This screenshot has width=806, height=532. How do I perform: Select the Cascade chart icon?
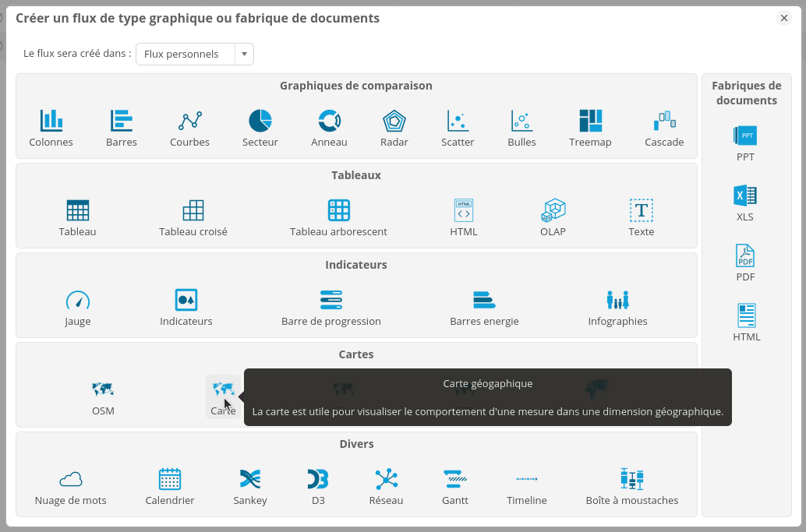(664, 121)
